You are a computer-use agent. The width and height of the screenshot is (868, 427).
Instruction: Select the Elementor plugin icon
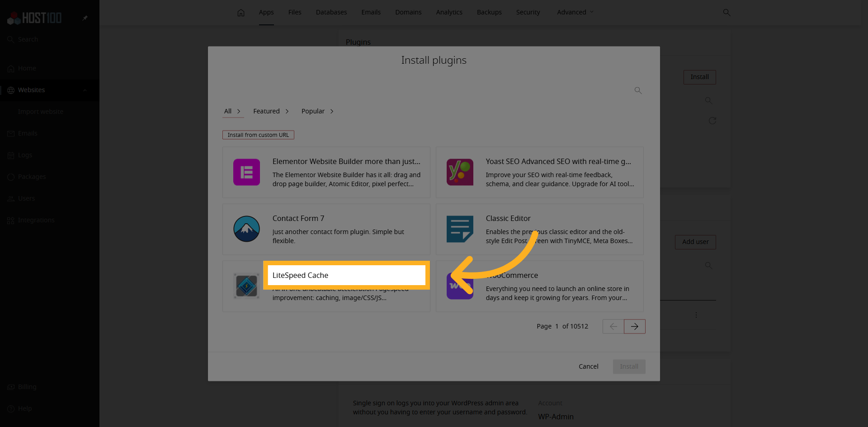point(246,172)
